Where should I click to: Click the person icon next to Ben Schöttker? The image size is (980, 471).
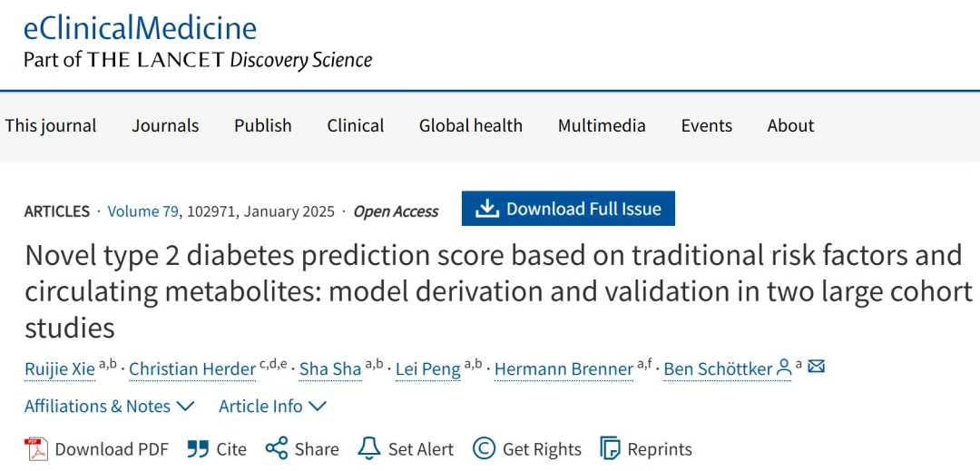[x=784, y=368]
